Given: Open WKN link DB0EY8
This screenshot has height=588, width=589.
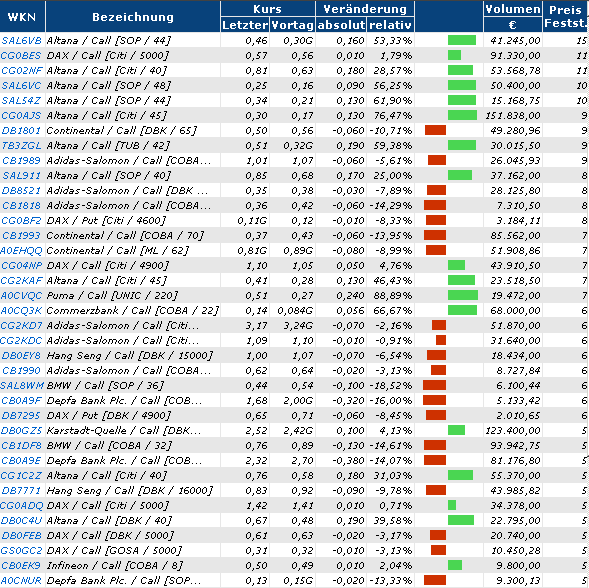Looking at the screenshot, I should point(21,356).
